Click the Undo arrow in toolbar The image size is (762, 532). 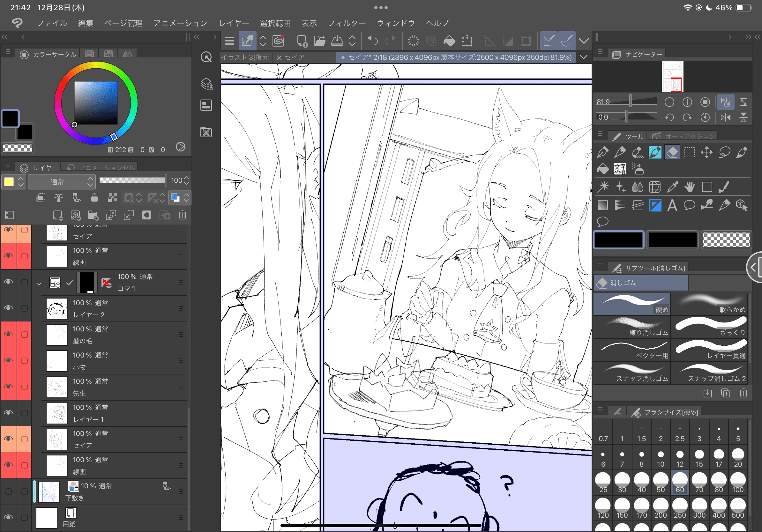point(373,41)
